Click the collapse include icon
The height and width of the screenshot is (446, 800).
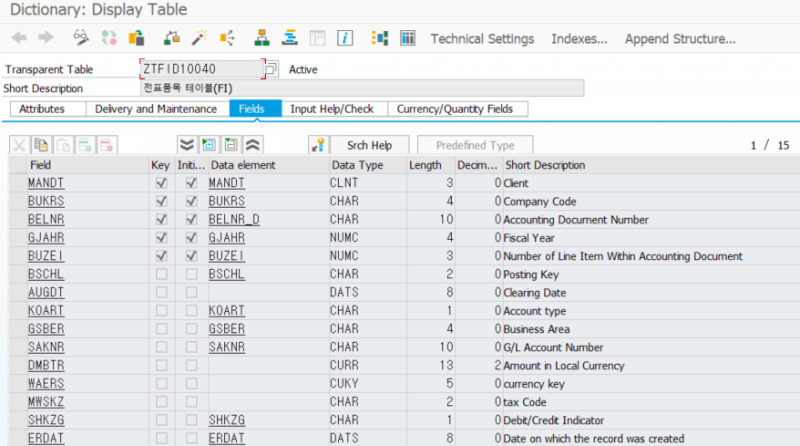tap(231, 145)
